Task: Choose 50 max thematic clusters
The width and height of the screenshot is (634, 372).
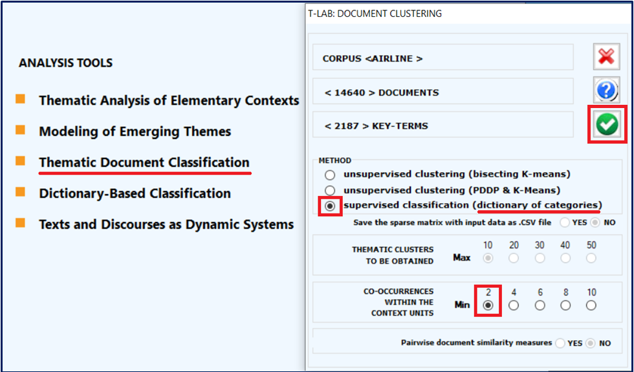Action: (591, 258)
